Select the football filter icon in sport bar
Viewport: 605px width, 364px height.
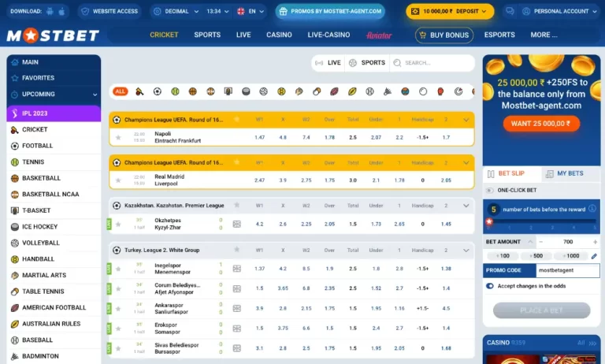pos(157,91)
